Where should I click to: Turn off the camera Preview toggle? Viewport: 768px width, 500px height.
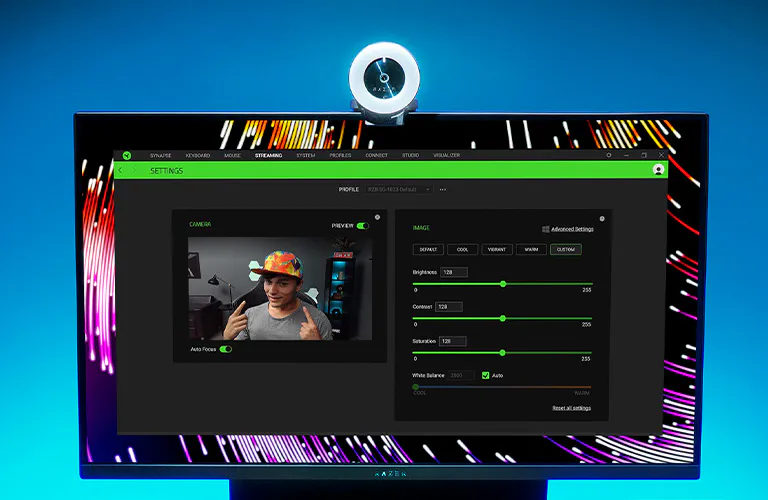pos(362,226)
